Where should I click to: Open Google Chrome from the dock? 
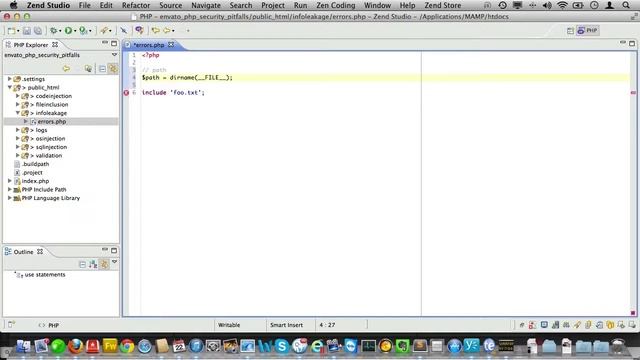[127, 346]
